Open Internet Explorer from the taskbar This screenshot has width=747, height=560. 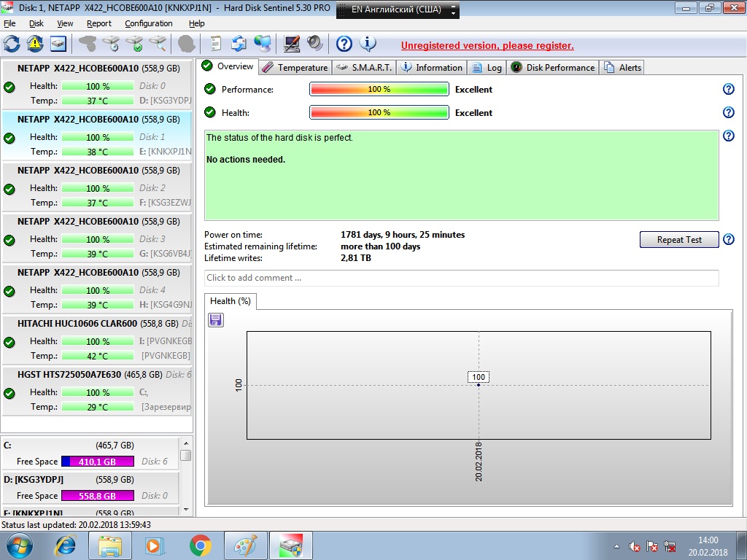click(x=65, y=545)
